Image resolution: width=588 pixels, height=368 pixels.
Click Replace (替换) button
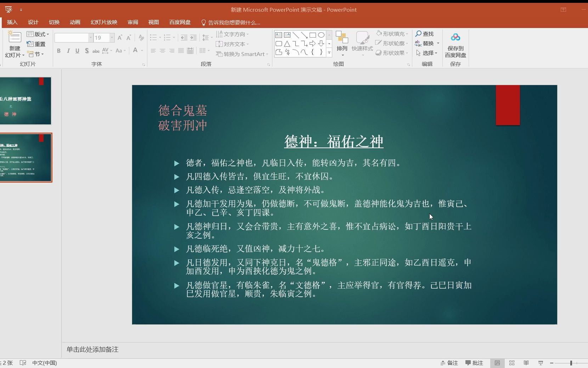click(427, 43)
